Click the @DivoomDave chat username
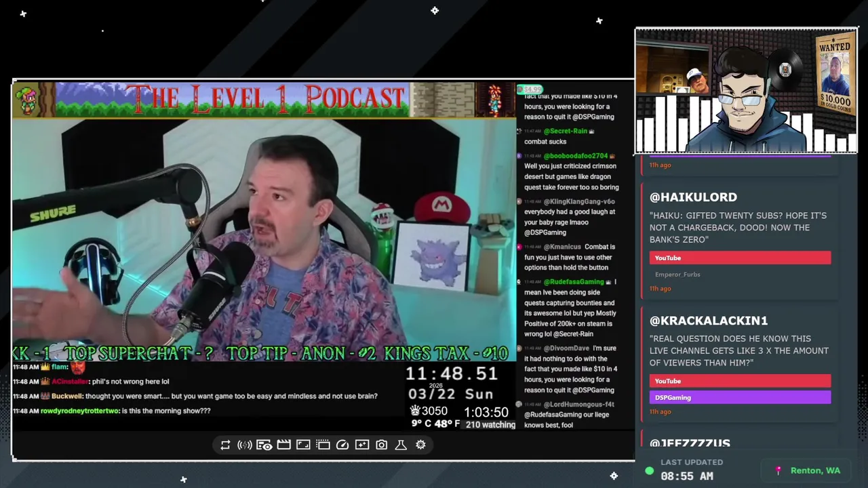The height and width of the screenshot is (488, 868). pyautogui.click(x=566, y=348)
